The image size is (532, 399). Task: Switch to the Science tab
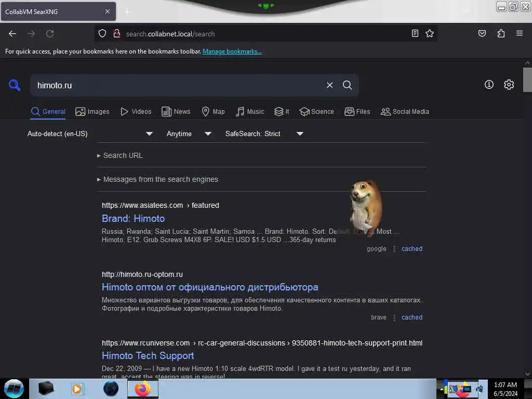click(x=316, y=112)
